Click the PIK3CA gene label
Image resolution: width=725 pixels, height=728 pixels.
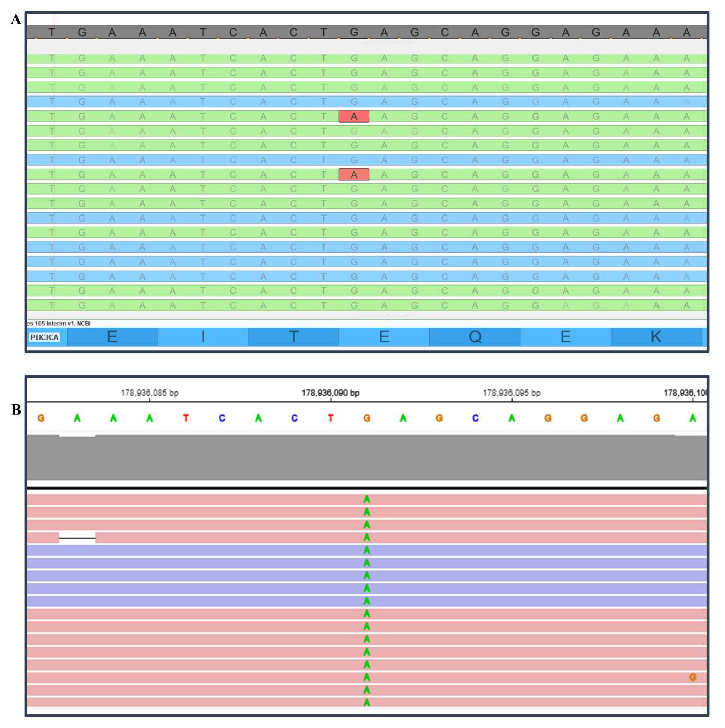(x=44, y=337)
